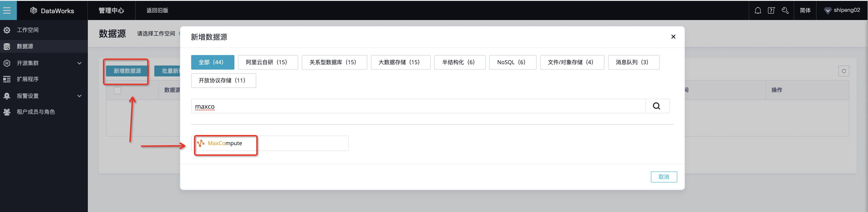
Task: Select the 文件/对象存储 (4) category tab
Action: tap(572, 62)
